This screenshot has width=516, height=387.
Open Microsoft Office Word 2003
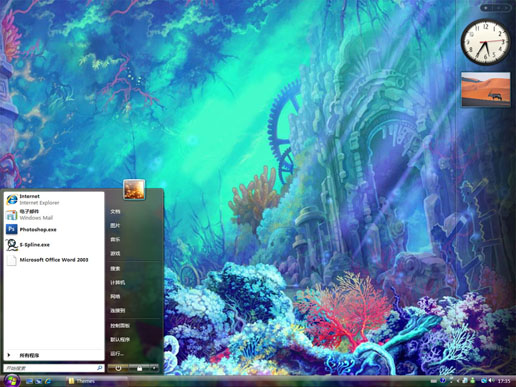(x=54, y=260)
